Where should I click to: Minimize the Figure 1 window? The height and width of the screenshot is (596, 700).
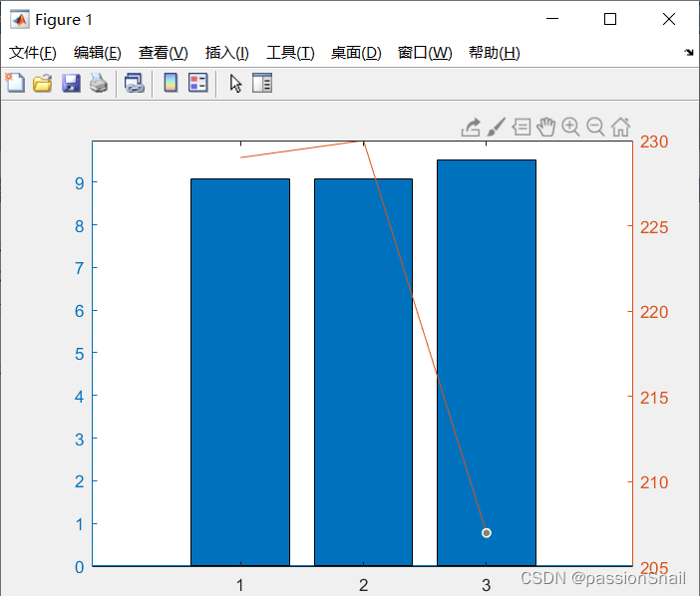coord(552,19)
